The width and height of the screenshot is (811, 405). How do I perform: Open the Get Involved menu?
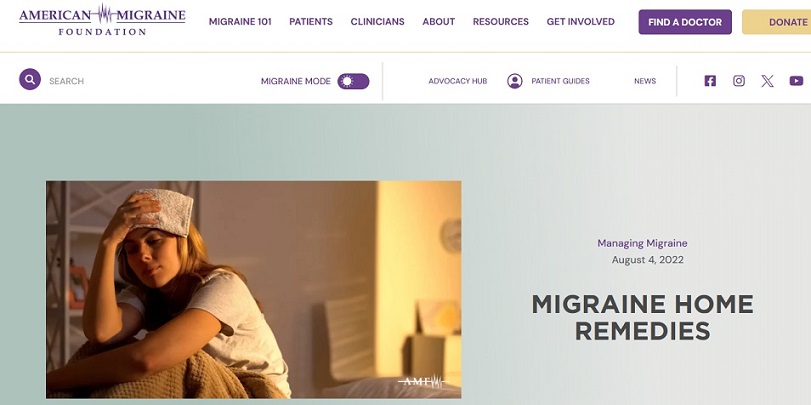[580, 22]
